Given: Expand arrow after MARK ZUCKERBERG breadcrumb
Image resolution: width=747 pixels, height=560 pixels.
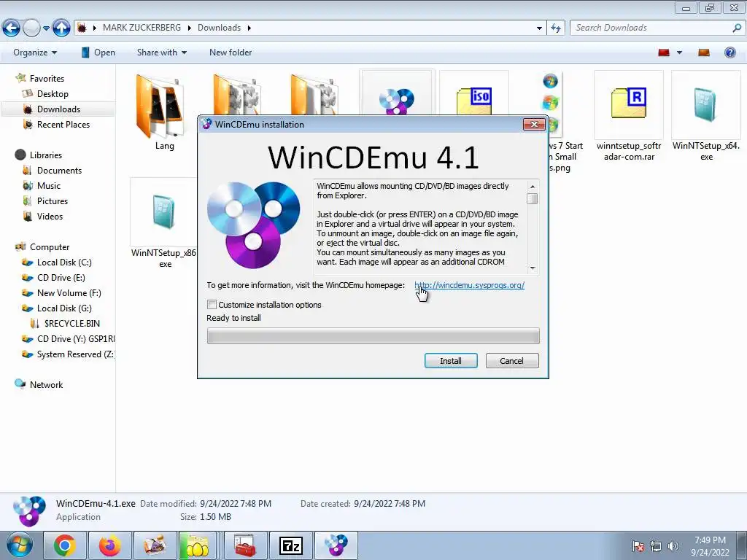Looking at the screenshot, I should point(189,28).
